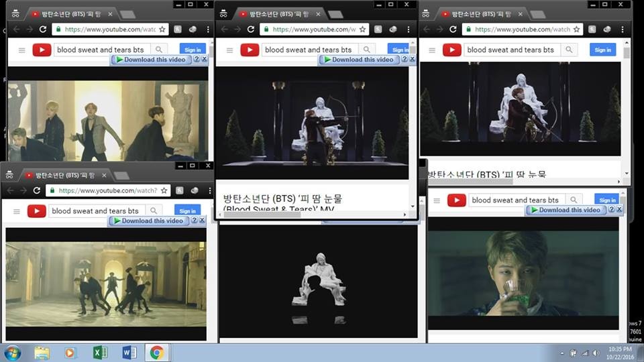The width and height of the screenshot is (644, 362).
Task: Reload the page in the top-left Chrome window
Action: coord(43,29)
